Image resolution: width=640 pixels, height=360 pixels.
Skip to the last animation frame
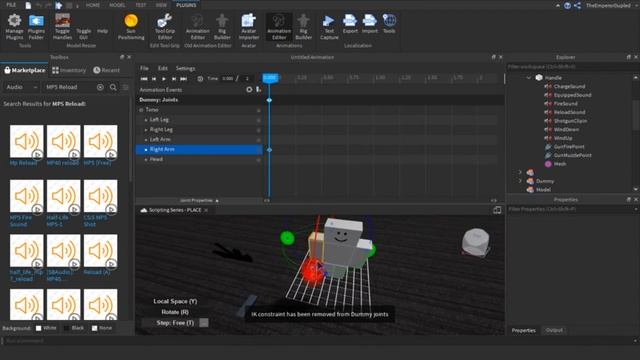(x=184, y=79)
